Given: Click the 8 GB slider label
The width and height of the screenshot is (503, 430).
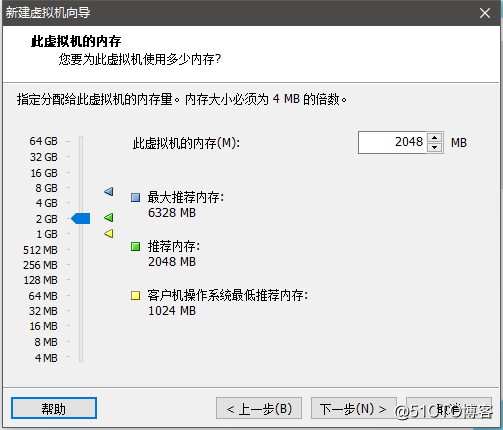Looking at the screenshot, I should (x=46, y=188).
